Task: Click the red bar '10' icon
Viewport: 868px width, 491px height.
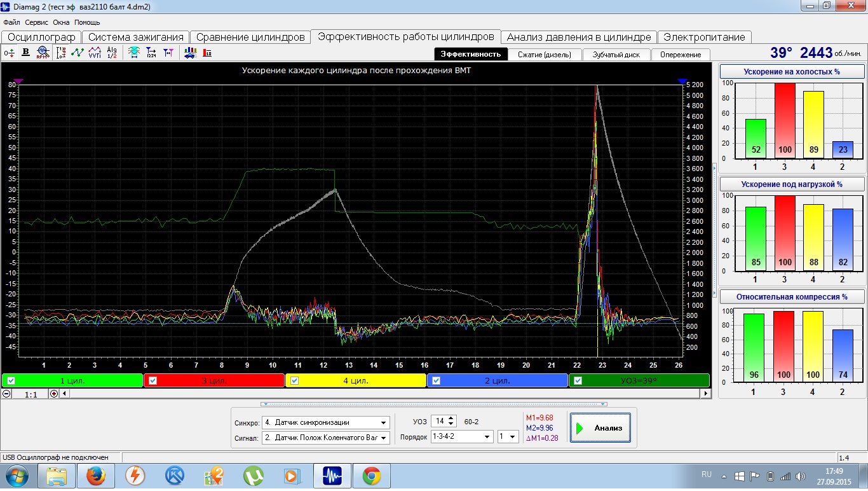Action: point(207,53)
